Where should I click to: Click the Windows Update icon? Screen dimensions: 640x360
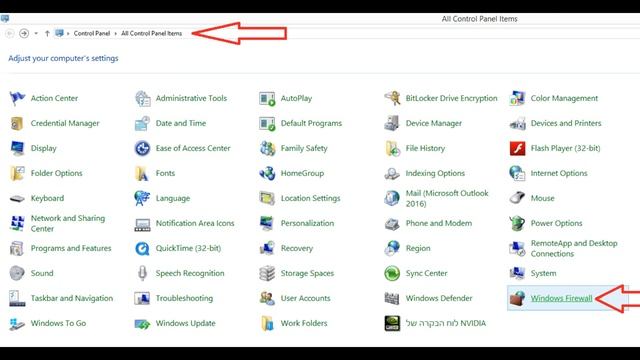coord(142,324)
